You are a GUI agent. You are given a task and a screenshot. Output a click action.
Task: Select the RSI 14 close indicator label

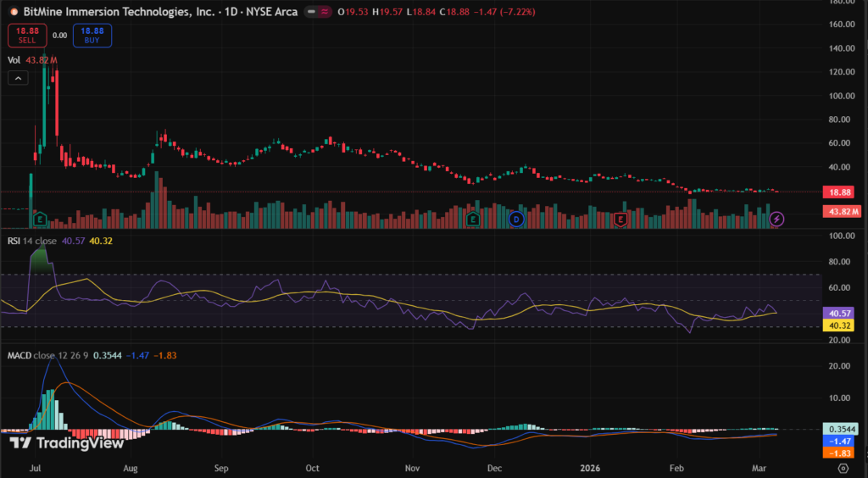(33, 240)
